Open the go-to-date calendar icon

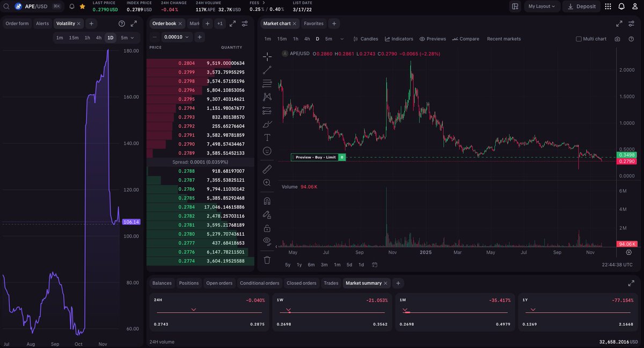(x=375, y=264)
